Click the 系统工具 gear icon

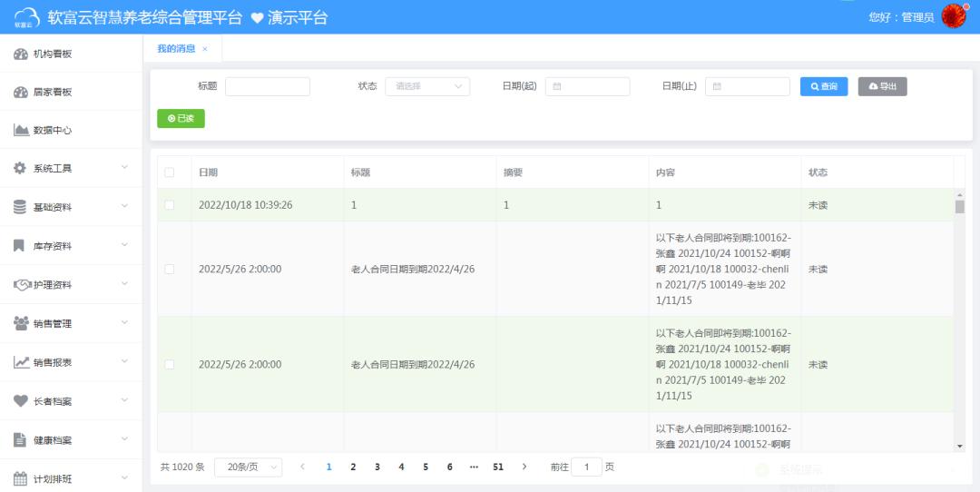(x=20, y=168)
